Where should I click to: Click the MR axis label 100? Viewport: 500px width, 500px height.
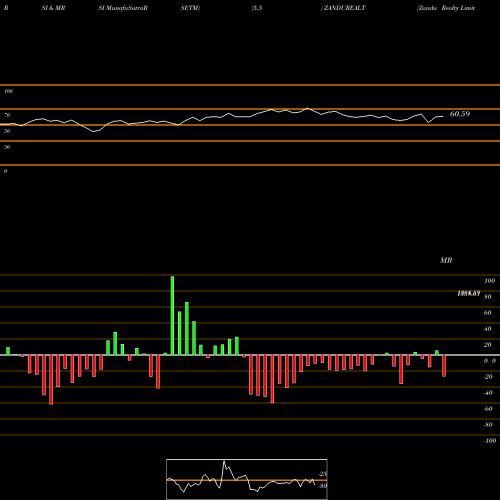click(489, 281)
